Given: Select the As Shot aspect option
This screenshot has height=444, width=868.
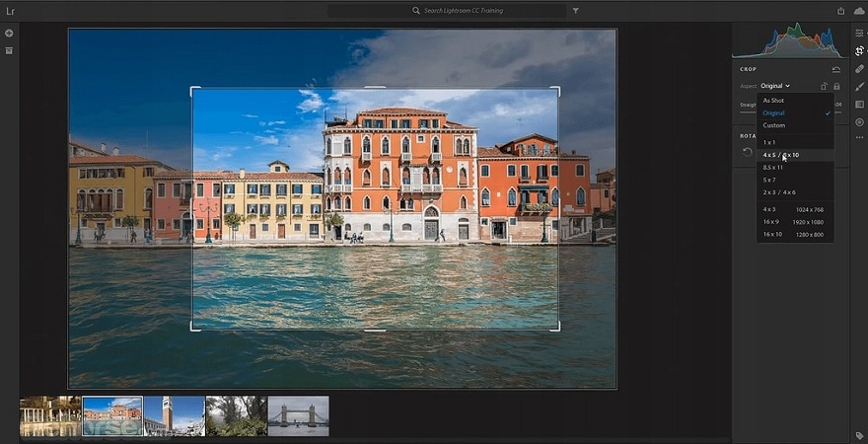Looking at the screenshot, I should pyautogui.click(x=773, y=101).
